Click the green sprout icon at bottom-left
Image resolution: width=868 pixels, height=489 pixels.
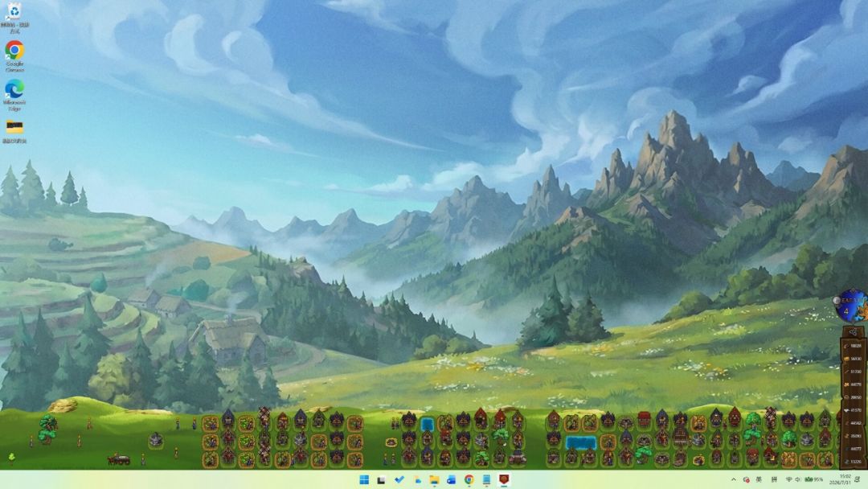11,457
